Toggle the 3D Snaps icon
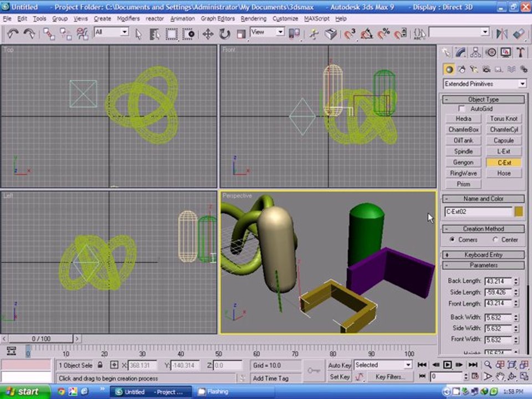Image resolution: width=532 pixels, height=399 pixels. click(x=350, y=34)
